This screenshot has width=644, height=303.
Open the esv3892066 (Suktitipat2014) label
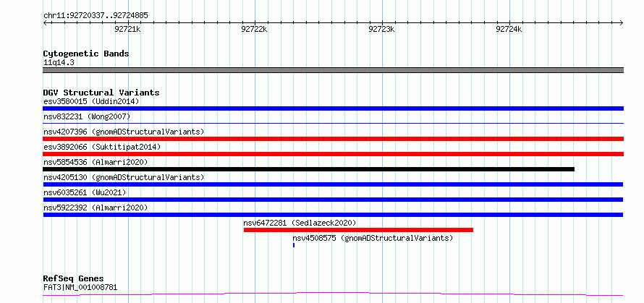(x=102, y=147)
